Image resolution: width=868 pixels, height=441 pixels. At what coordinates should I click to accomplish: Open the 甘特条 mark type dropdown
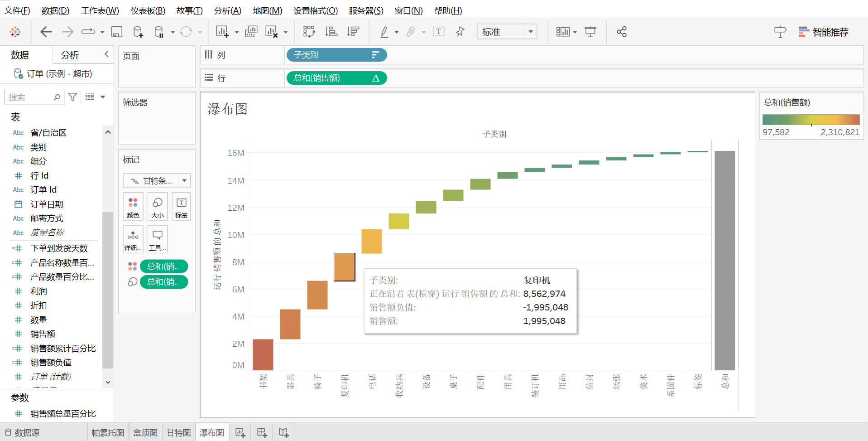[x=157, y=181]
